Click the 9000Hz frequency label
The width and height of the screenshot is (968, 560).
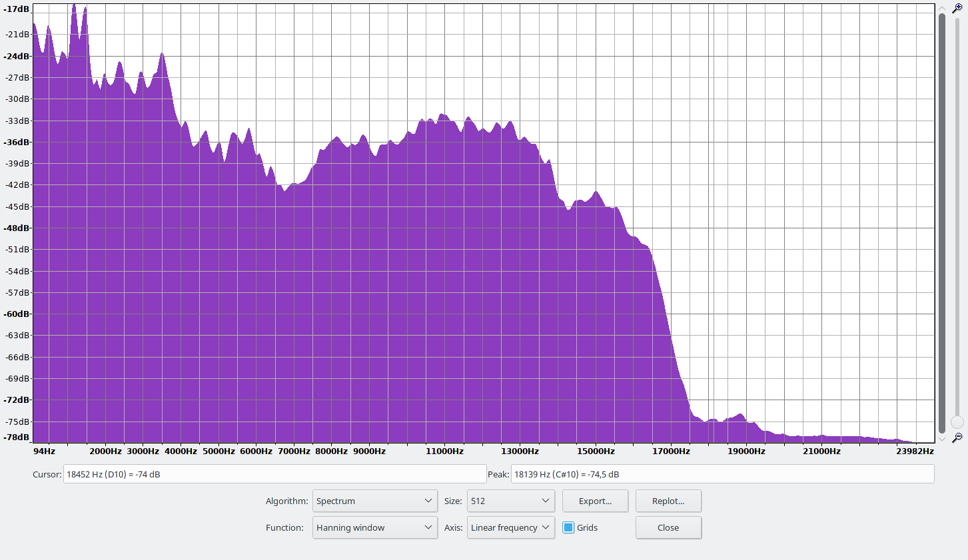coord(369,451)
